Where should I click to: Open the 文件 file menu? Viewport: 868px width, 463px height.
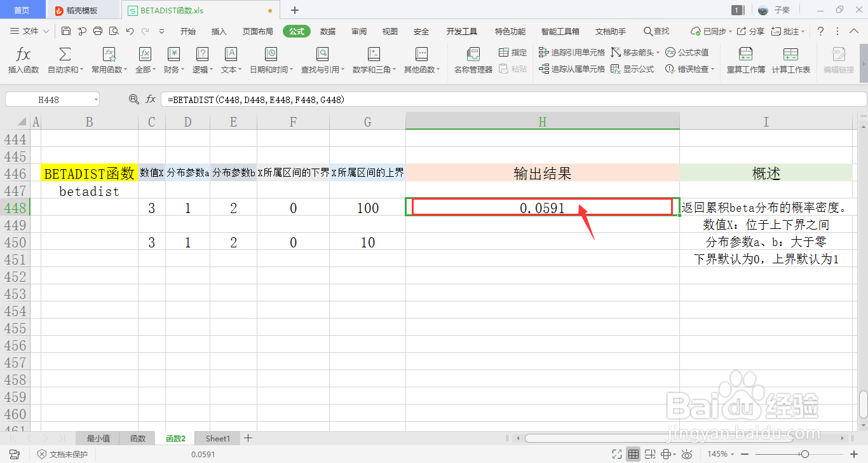point(29,31)
